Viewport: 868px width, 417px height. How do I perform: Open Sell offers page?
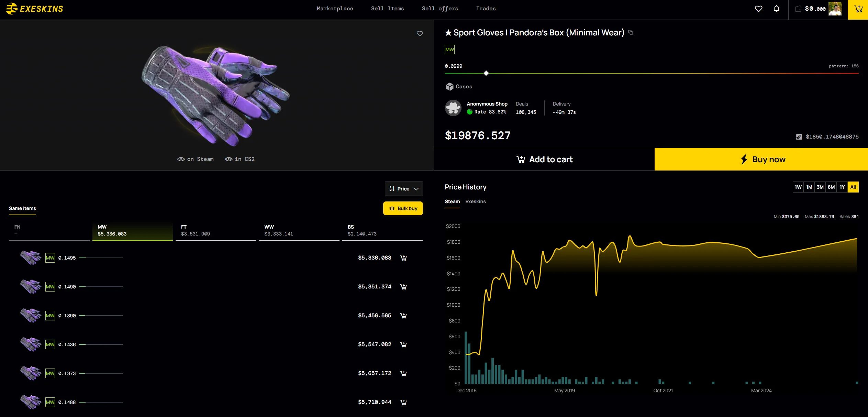[x=440, y=9]
